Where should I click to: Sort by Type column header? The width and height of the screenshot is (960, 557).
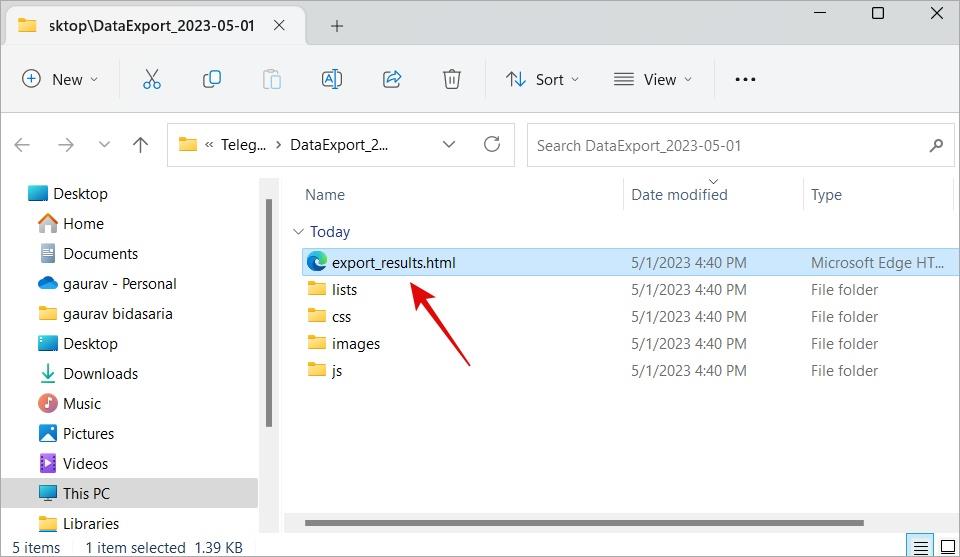[826, 195]
